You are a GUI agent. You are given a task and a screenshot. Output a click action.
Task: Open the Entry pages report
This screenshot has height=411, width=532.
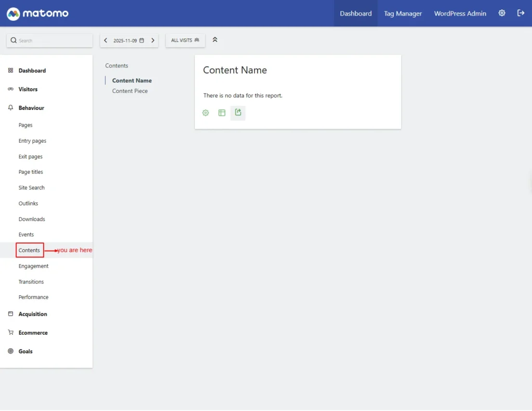[x=32, y=141]
